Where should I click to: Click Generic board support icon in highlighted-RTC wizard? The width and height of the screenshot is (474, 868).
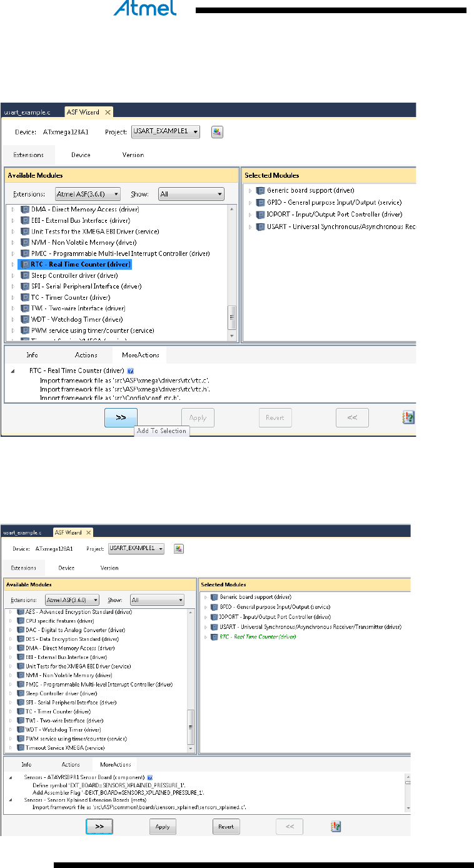[x=260, y=190]
